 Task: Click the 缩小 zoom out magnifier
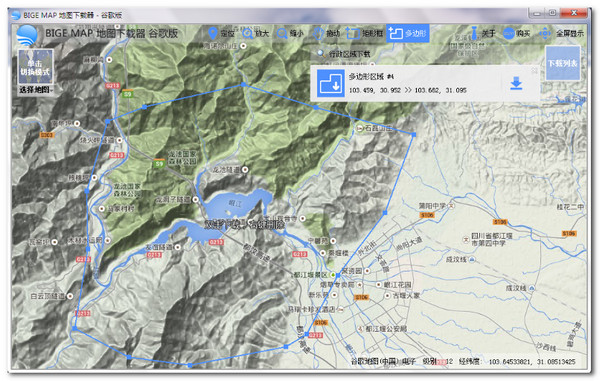coord(290,33)
